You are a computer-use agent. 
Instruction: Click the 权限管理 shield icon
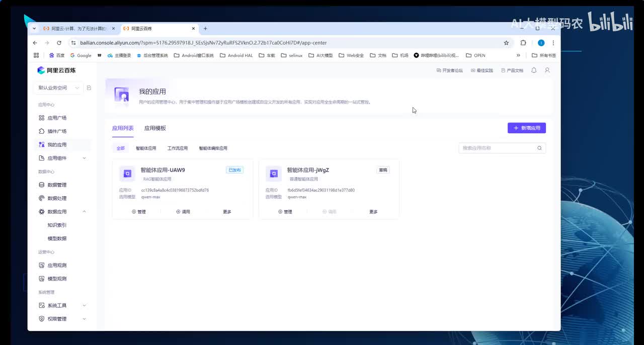point(42,319)
